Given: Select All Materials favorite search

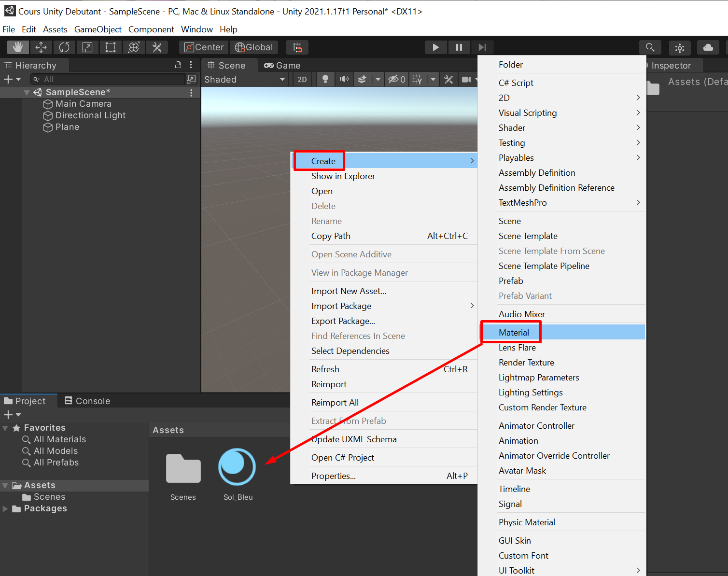Looking at the screenshot, I should pyautogui.click(x=60, y=439).
